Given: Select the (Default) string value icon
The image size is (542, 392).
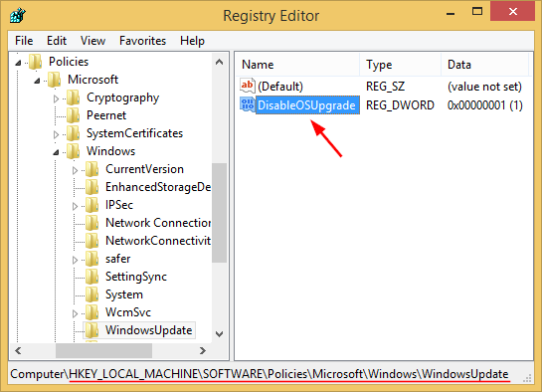Looking at the screenshot, I should pyautogui.click(x=248, y=86).
